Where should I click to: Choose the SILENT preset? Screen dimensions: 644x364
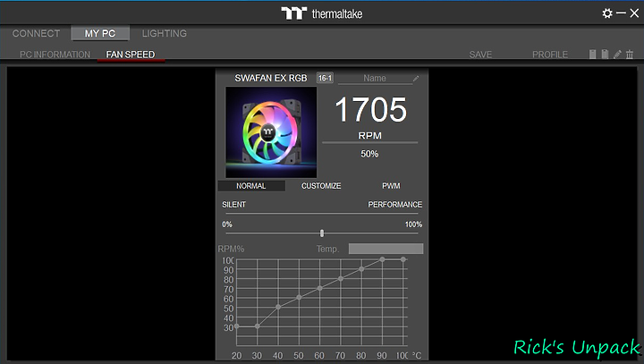tap(233, 204)
